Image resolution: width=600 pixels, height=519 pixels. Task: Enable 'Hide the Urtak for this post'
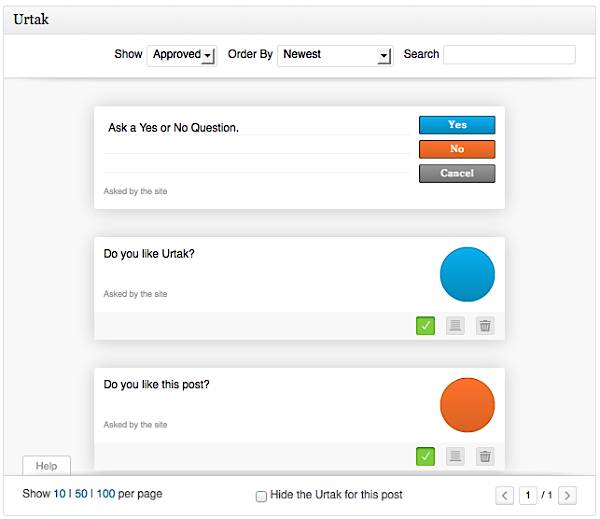point(261,496)
